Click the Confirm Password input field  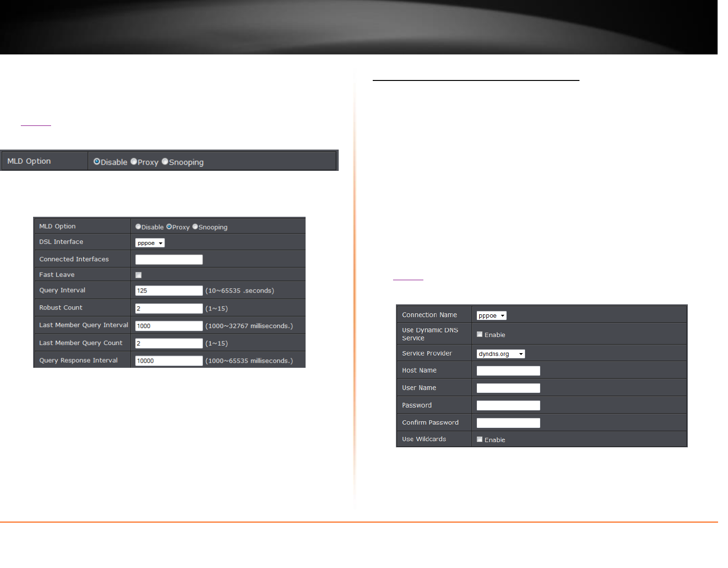(x=509, y=423)
